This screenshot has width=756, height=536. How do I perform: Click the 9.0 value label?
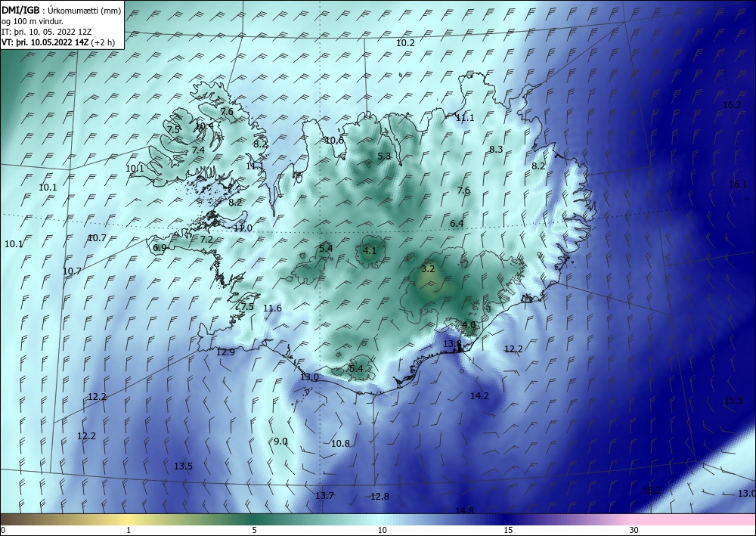(280, 442)
